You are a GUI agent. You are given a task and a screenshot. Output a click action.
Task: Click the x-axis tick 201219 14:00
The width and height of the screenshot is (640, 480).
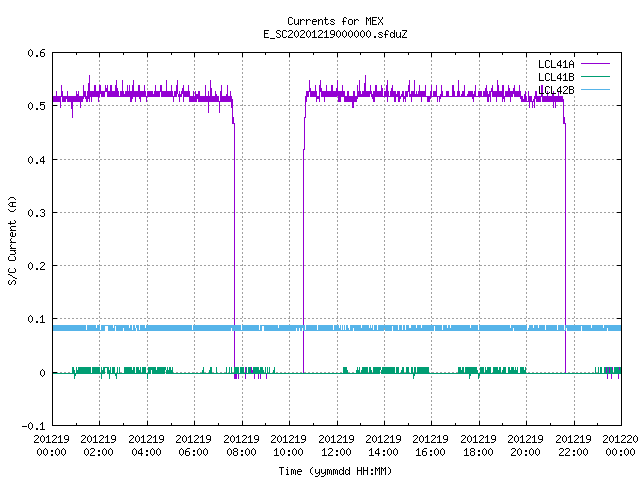click(x=383, y=445)
